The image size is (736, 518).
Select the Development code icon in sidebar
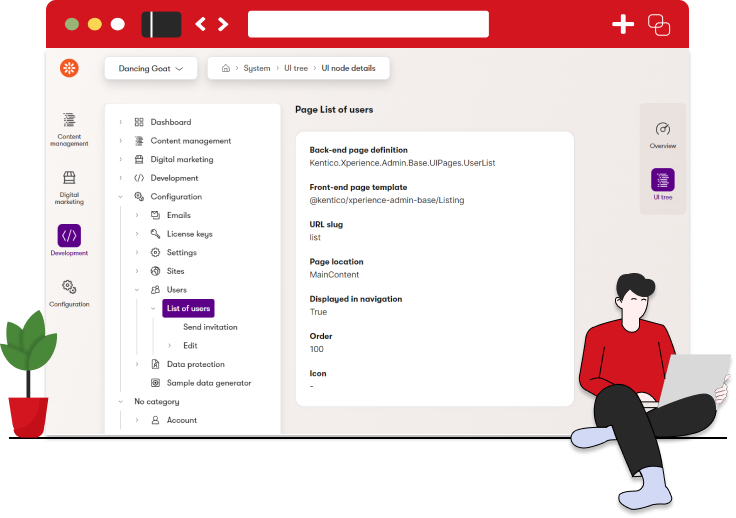[x=69, y=237]
